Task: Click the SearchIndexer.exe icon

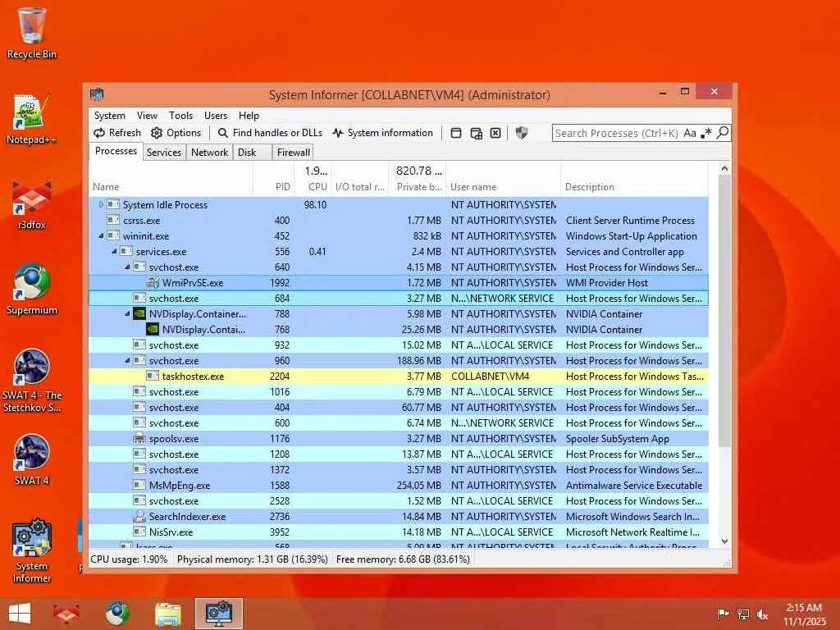Action: coord(139,517)
